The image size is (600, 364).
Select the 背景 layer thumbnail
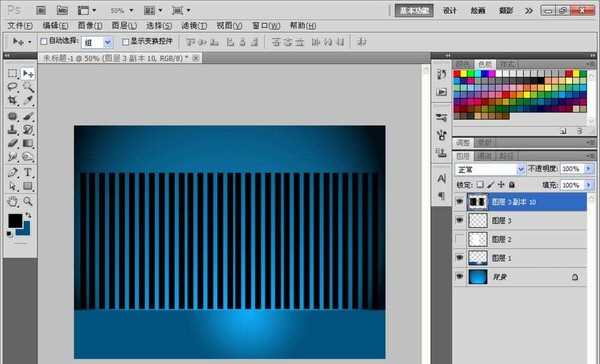pyautogui.click(x=478, y=277)
